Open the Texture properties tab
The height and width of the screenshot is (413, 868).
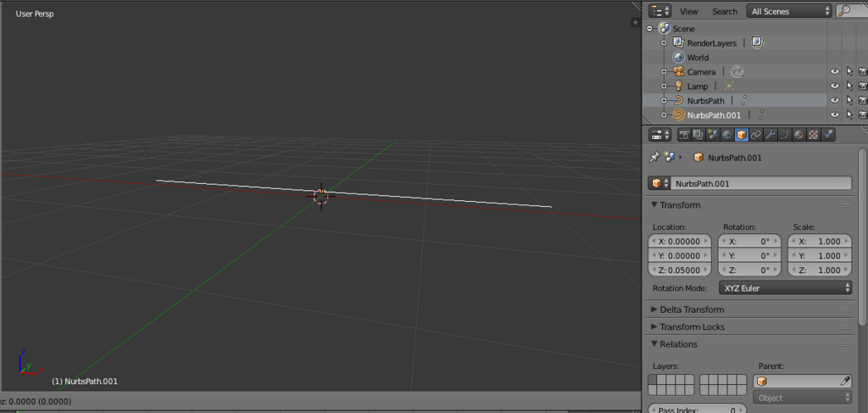(814, 135)
